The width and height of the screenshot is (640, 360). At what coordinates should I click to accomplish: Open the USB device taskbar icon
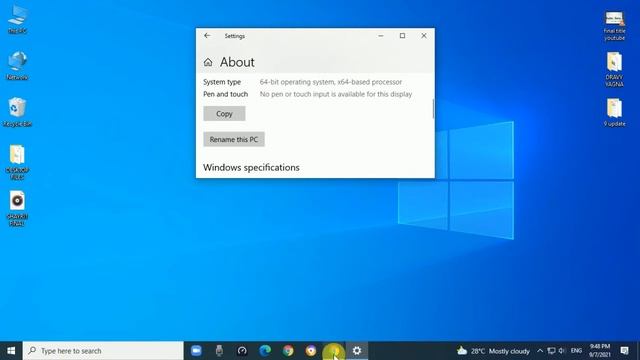pos(219,351)
